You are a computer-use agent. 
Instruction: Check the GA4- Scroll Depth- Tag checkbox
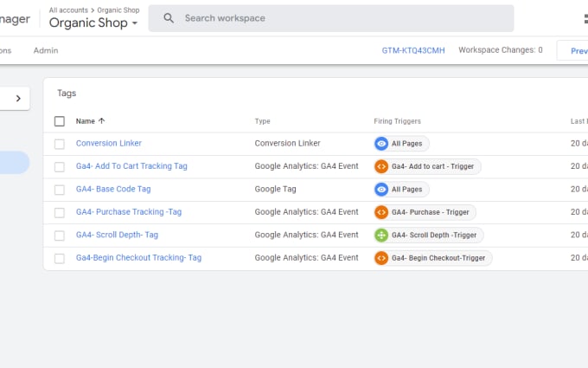60,236
